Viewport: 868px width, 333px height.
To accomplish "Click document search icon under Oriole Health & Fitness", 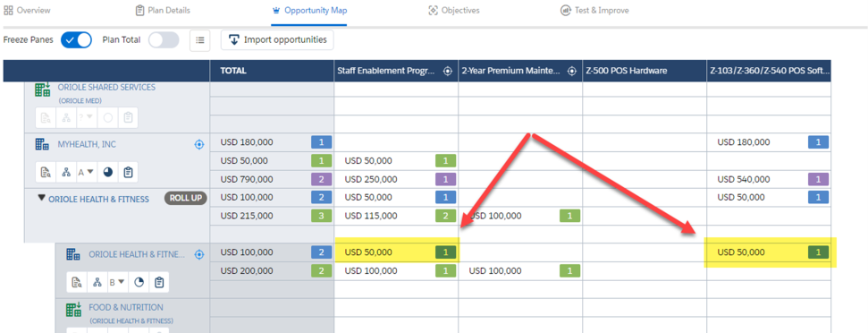I will point(77,283).
